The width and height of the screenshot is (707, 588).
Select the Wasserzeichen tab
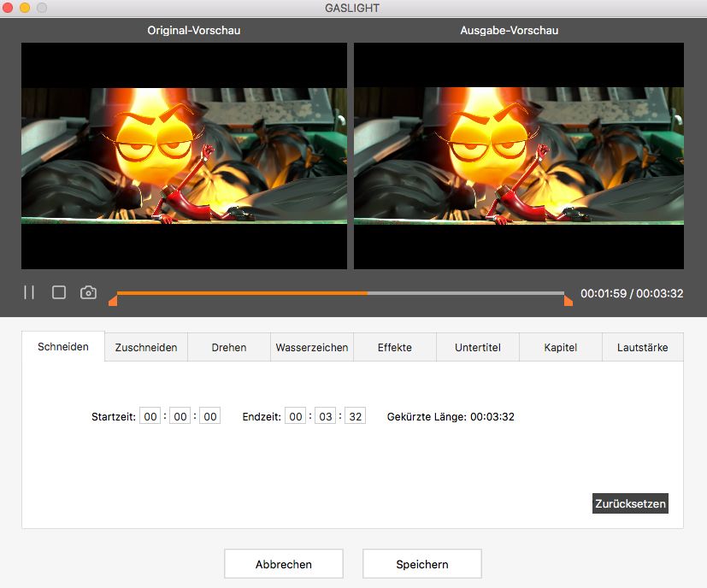[312, 347]
